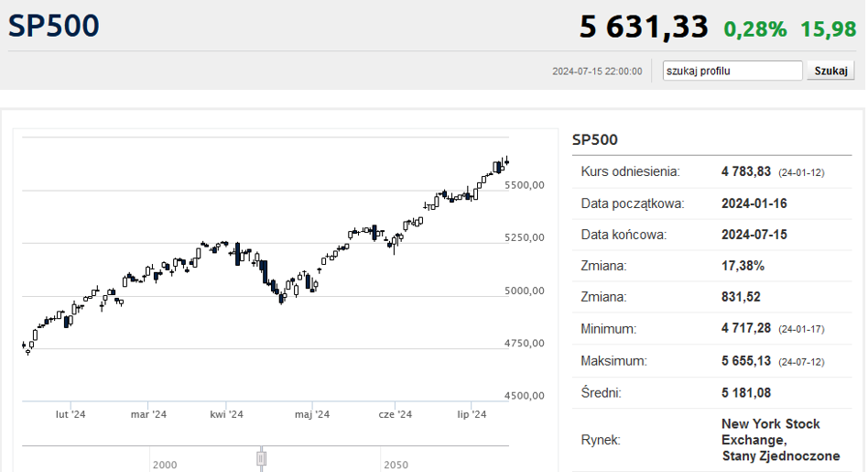The height and width of the screenshot is (472, 868).
Task: Click the Szukaj search button
Action: 830,71
